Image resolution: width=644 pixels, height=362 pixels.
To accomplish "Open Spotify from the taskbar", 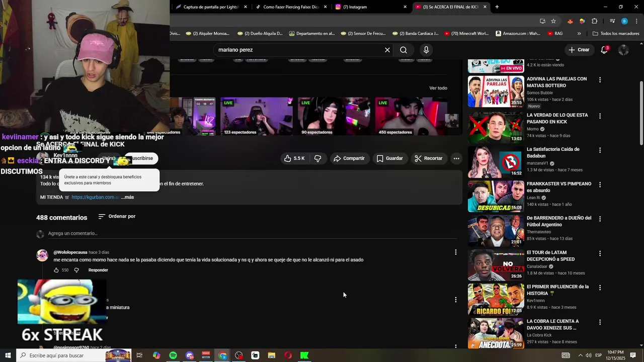I will (x=173, y=355).
